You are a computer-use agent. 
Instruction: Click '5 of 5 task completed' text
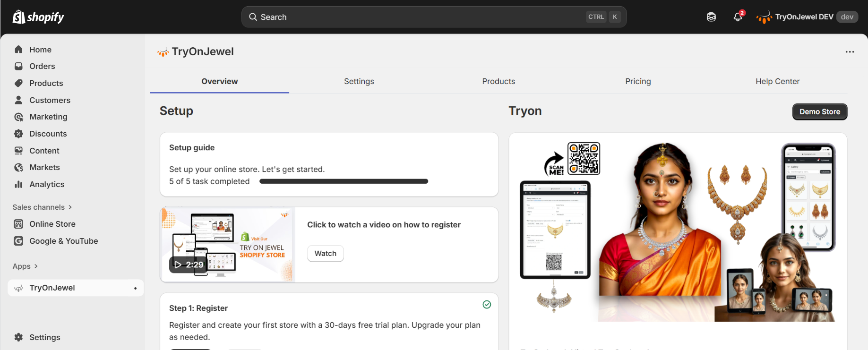[x=209, y=181]
